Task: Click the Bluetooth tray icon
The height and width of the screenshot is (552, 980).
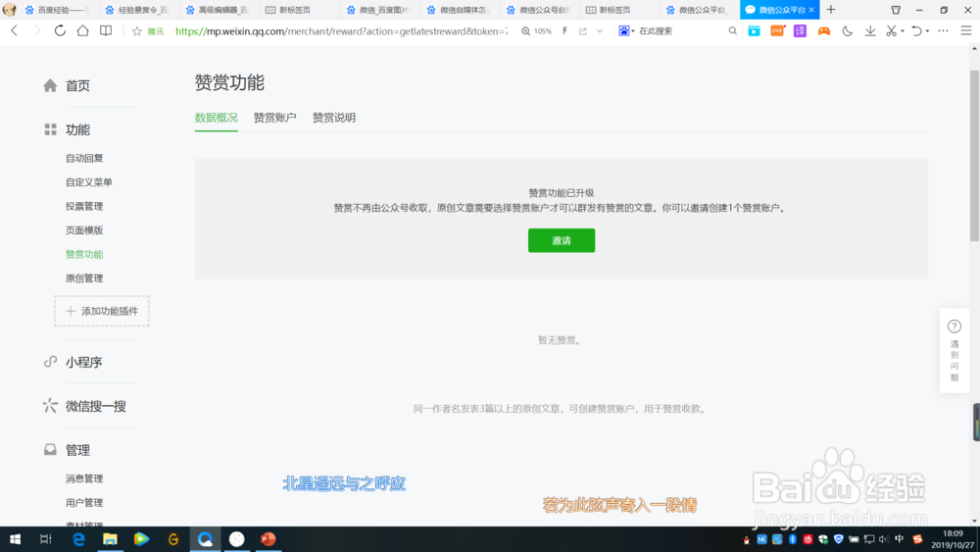Action: coord(793,539)
